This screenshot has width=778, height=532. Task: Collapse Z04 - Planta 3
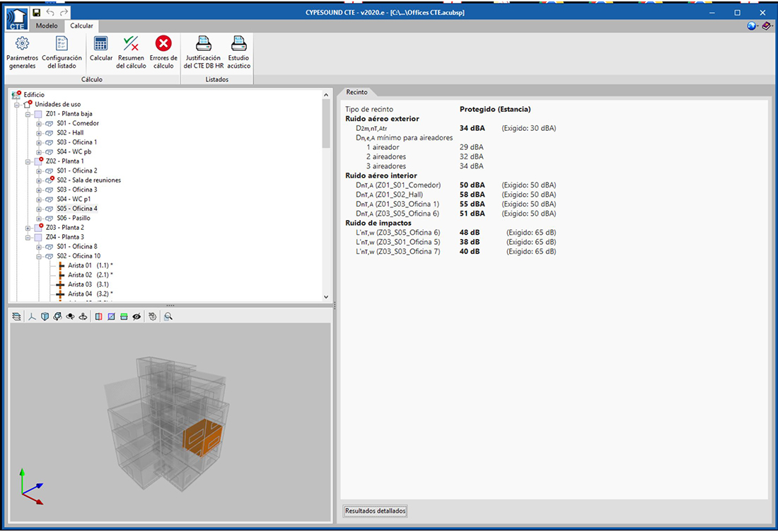click(28, 238)
